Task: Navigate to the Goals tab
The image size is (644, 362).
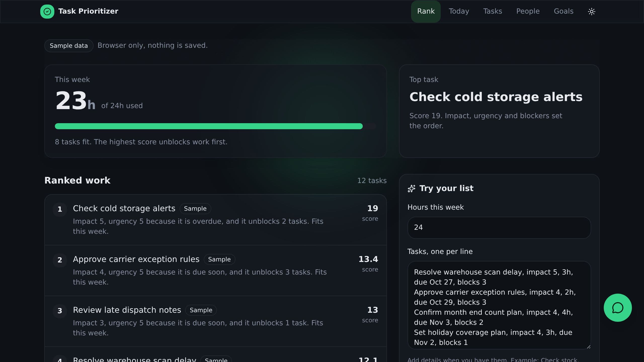Action: pyautogui.click(x=563, y=11)
